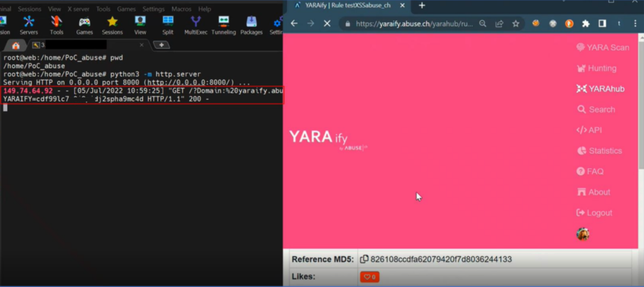644x287 pixels.
Task: Open the Games toolbar icon in MobaXterm
Action: [85, 26]
